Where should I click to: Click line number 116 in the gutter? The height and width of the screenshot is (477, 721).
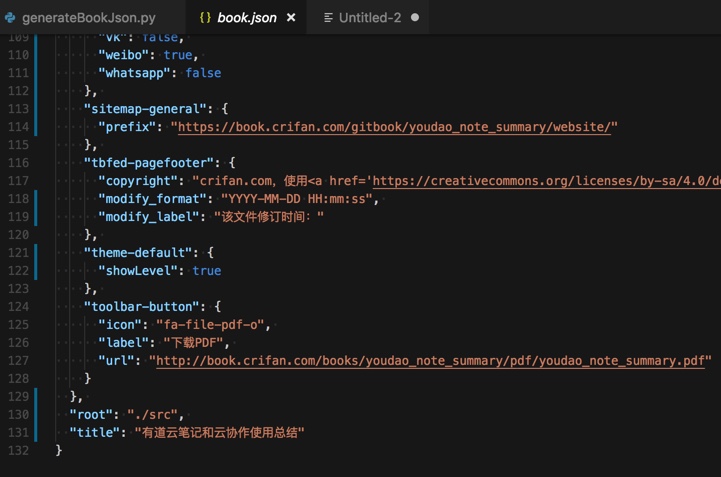[18, 163]
